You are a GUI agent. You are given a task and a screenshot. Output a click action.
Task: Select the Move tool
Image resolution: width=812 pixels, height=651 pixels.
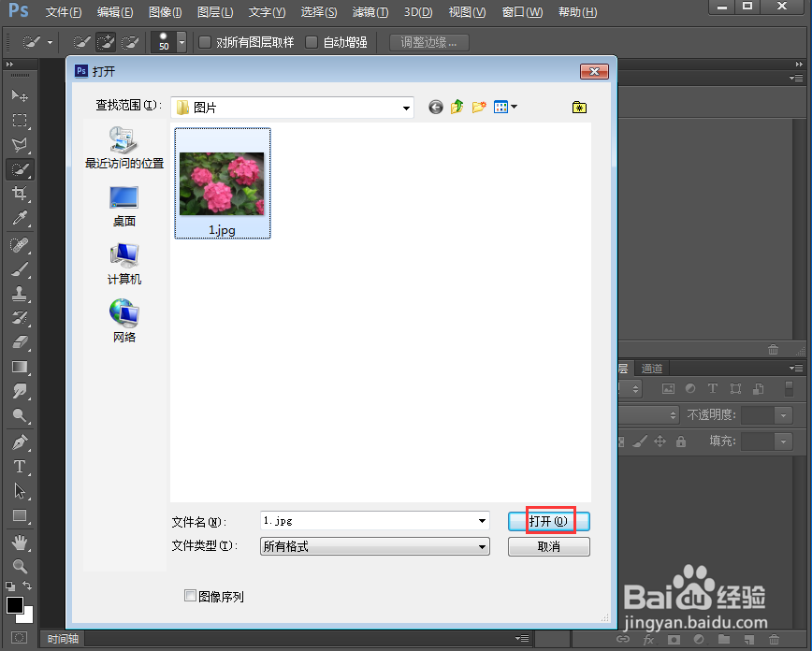(20, 95)
